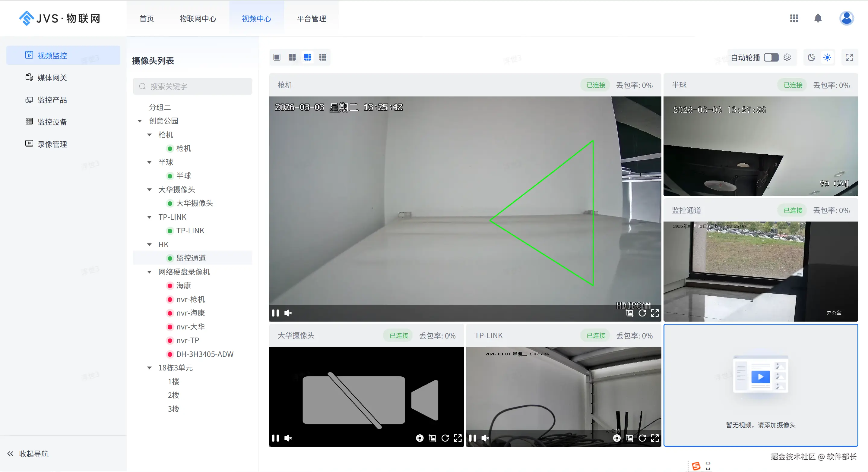
Task: Enter fullscreen mode from the top toolbar
Action: (x=849, y=58)
